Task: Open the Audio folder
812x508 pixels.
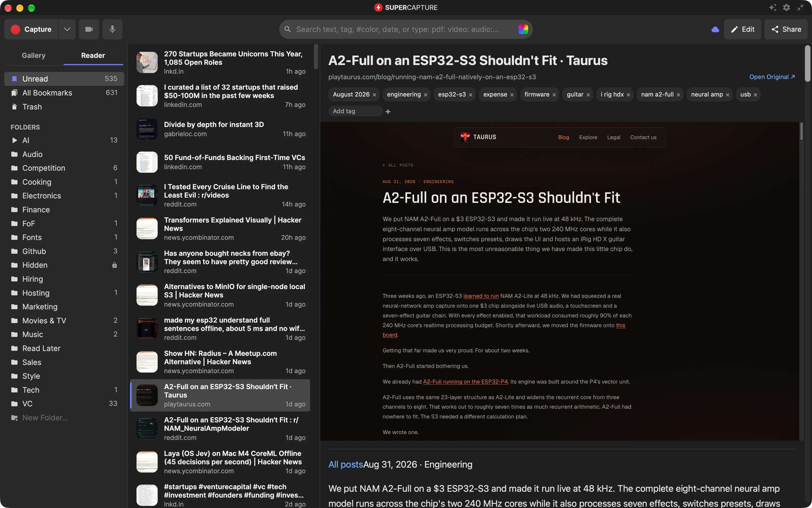Action: click(64, 154)
